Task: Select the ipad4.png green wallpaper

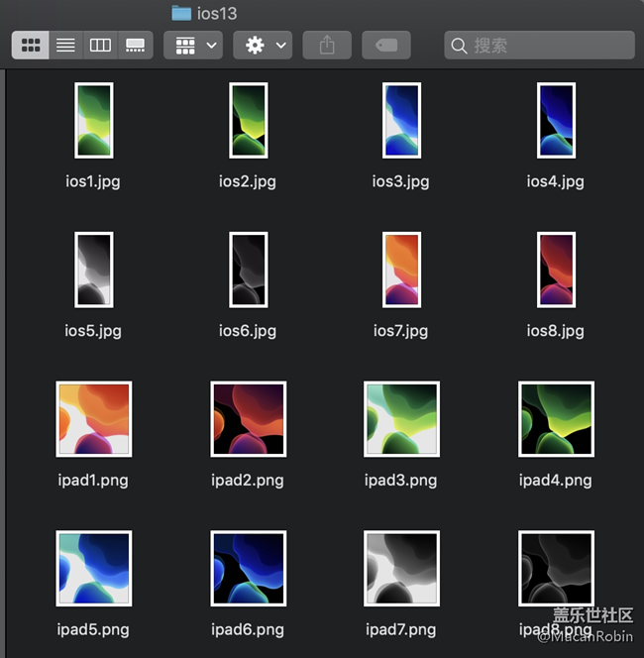Action: 555,419
